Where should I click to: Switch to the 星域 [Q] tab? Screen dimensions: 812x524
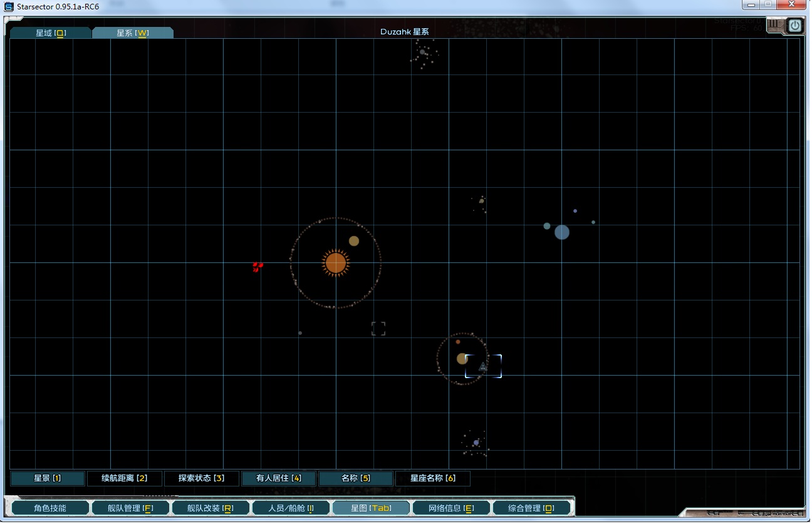51,33
